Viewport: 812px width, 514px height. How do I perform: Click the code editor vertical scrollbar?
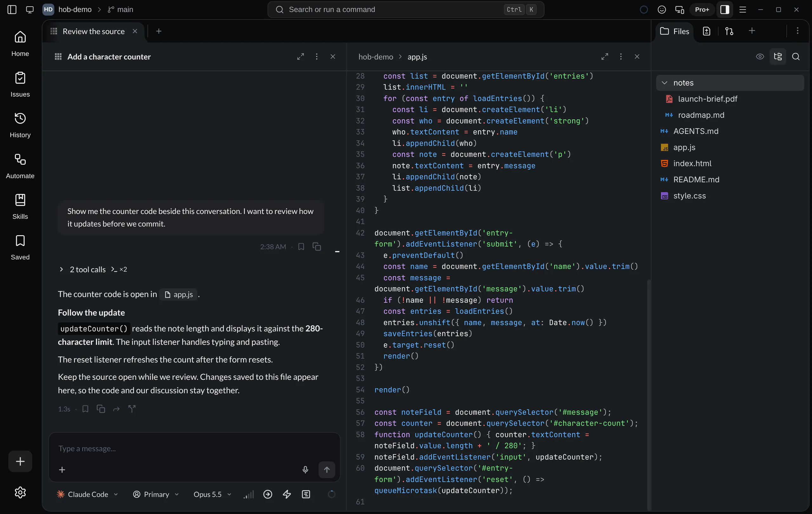[x=648, y=394]
